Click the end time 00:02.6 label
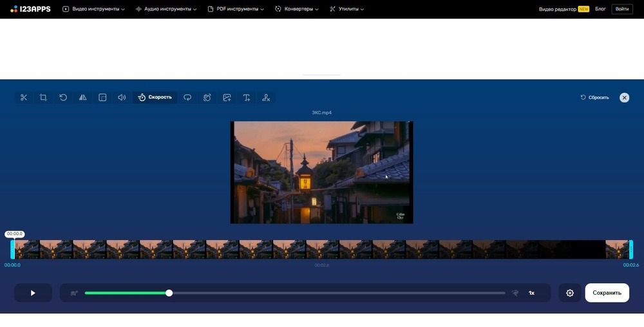The image size is (644, 327). click(631, 265)
